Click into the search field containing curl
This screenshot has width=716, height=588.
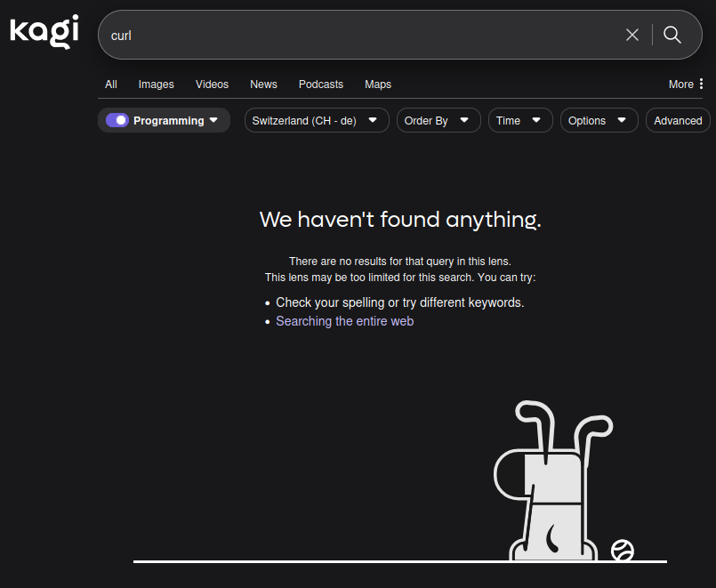pyautogui.click(x=356, y=35)
